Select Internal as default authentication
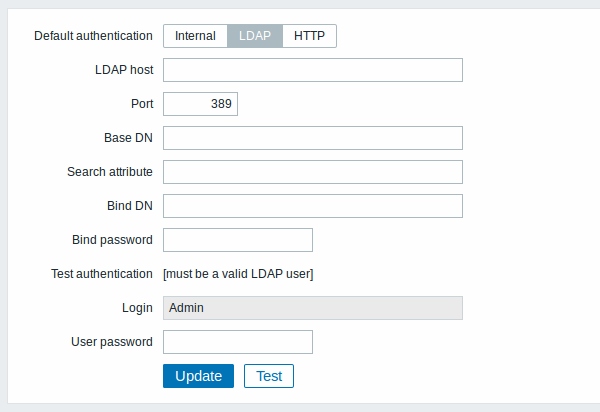The width and height of the screenshot is (600, 412). [x=195, y=36]
